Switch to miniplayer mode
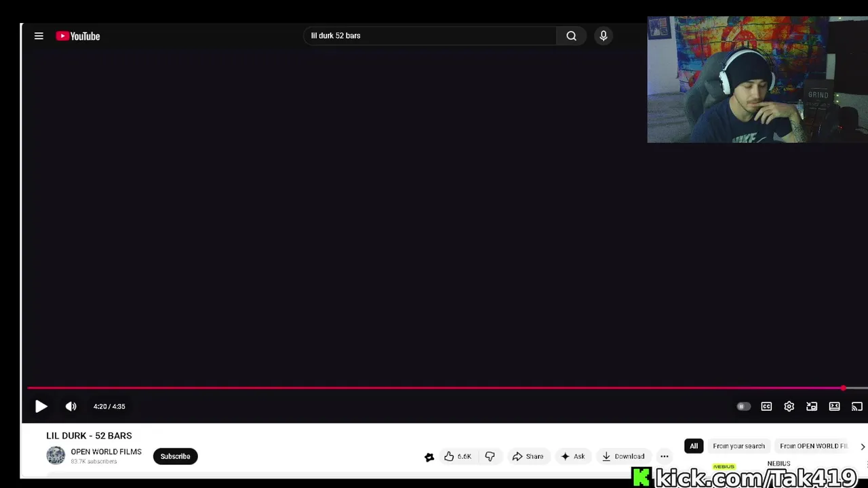The height and width of the screenshot is (488, 868). click(x=812, y=406)
